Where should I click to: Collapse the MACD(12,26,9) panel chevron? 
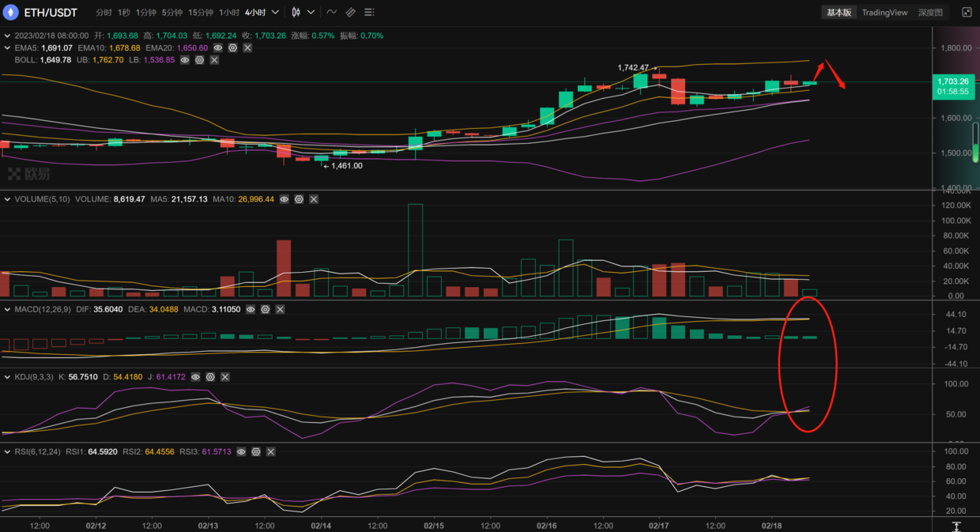click(x=7, y=310)
